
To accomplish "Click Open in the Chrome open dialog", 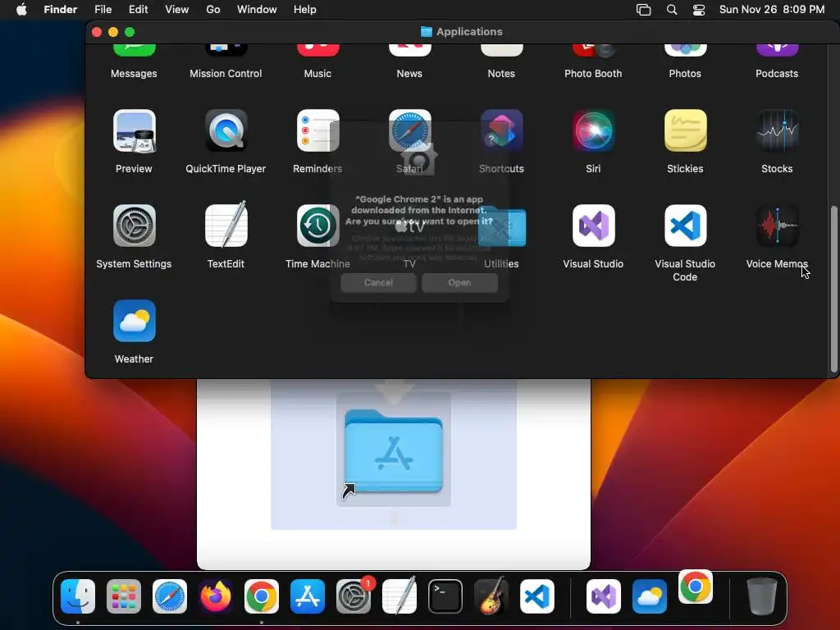I will click(459, 282).
